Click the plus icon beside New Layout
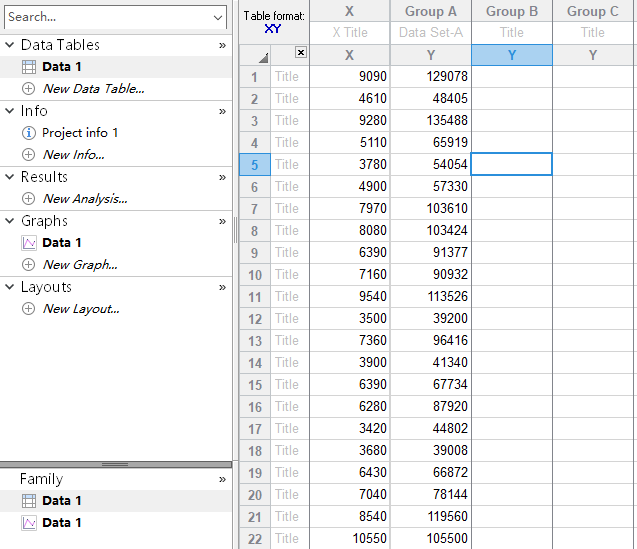 tap(28, 309)
